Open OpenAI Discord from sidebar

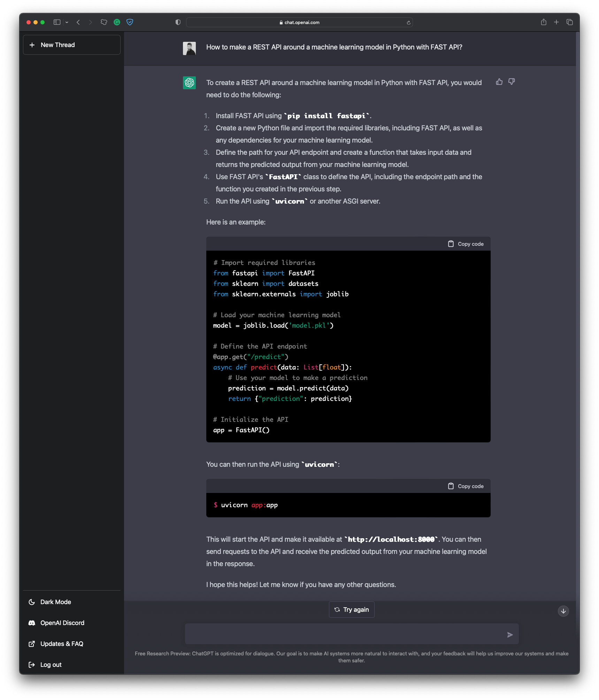coord(62,623)
